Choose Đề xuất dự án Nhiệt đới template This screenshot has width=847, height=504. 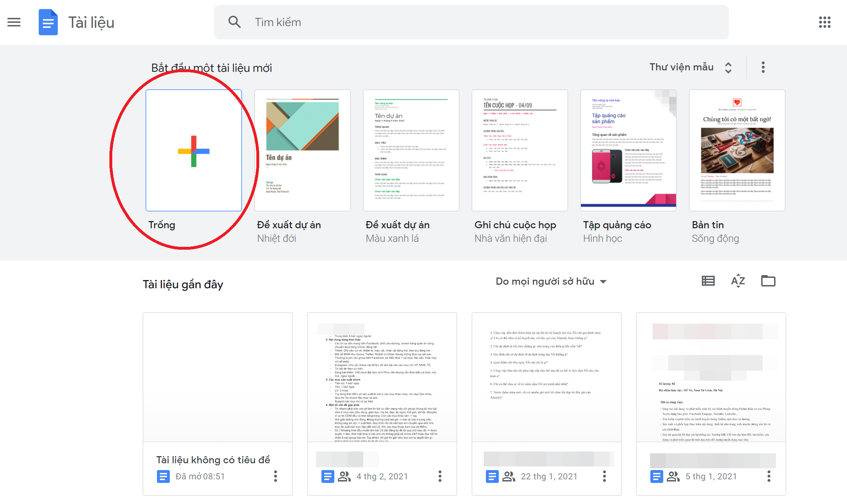click(302, 150)
